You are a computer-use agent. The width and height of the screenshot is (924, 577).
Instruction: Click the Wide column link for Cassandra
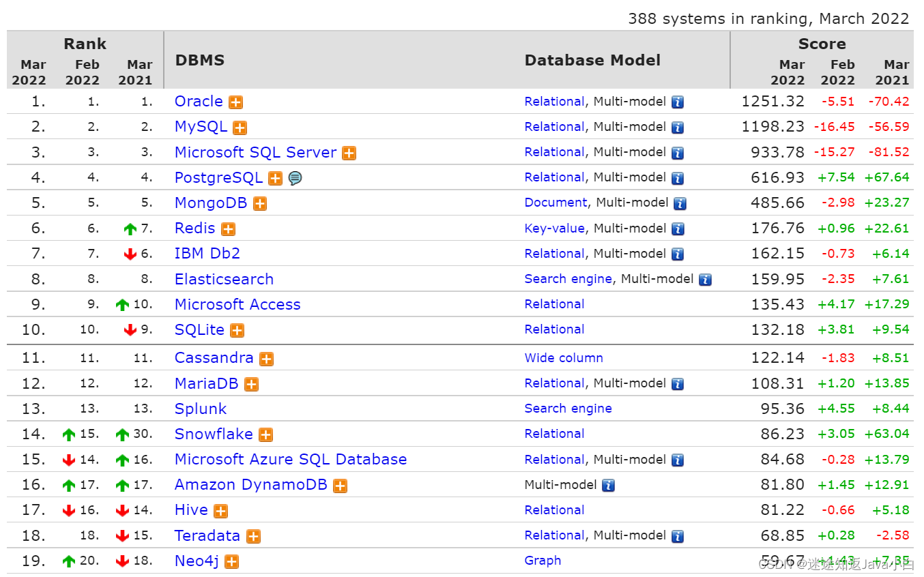[564, 357]
